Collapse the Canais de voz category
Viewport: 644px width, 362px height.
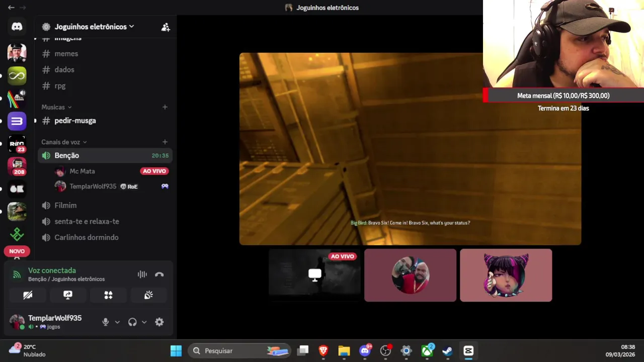[x=64, y=142]
